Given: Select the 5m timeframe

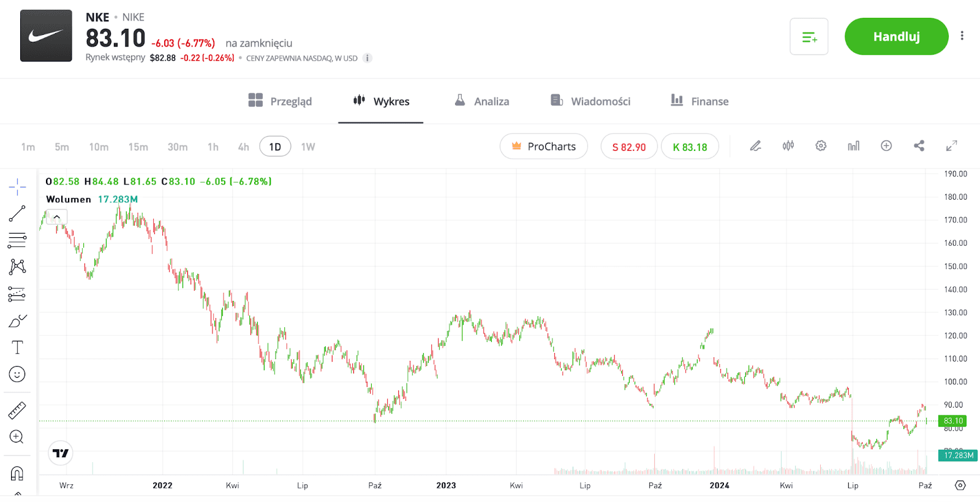Looking at the screenshot, I should point(62,147).
